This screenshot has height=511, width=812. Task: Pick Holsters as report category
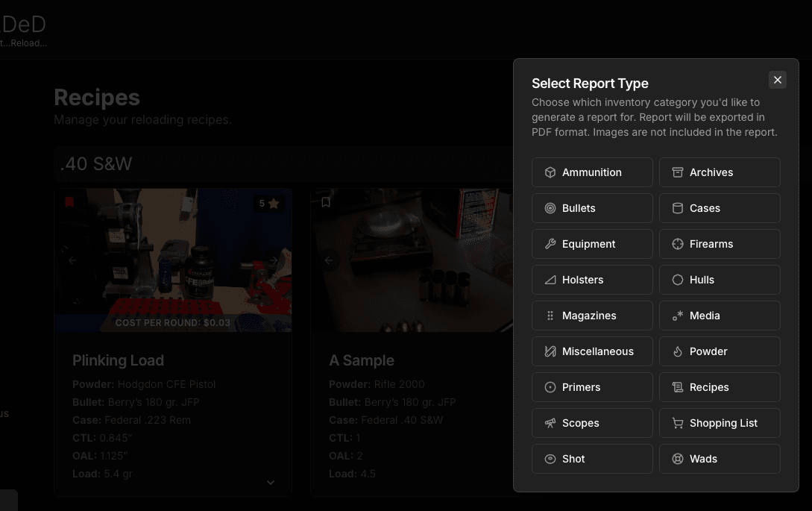pos(592,280)
